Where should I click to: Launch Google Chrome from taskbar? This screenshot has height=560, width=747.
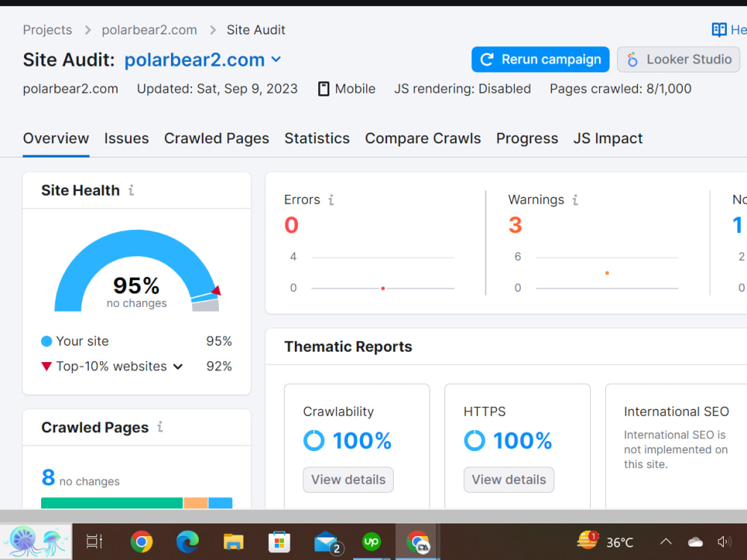point(141,541)
